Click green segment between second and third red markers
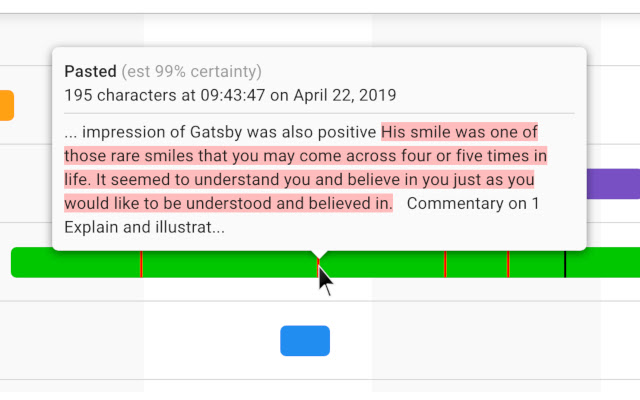The height and width of the screenshot is (400, 640). tap(382, 263)
